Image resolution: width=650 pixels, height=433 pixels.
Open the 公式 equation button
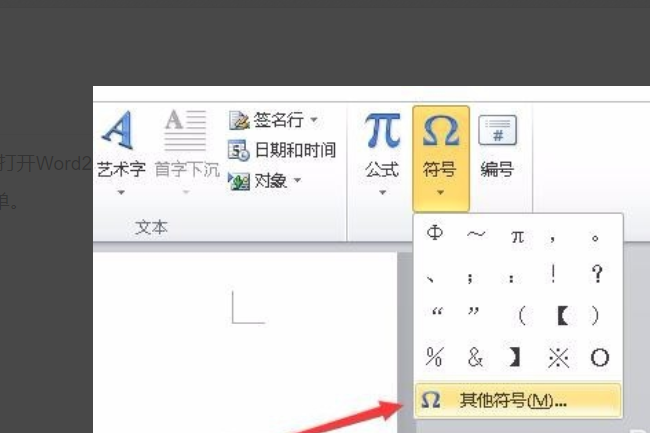tap(382, 145)
